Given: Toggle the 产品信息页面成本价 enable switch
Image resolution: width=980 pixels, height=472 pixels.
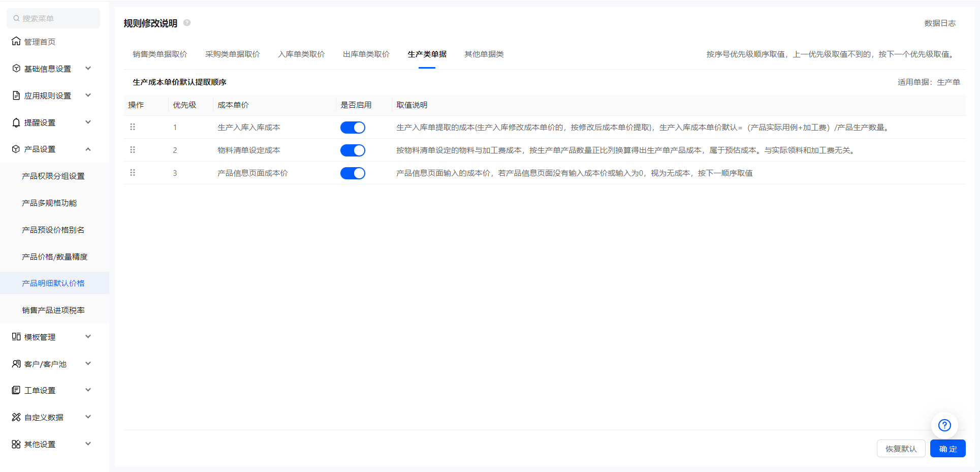Looking at the screenshot, I should click(x=353, y=173).
